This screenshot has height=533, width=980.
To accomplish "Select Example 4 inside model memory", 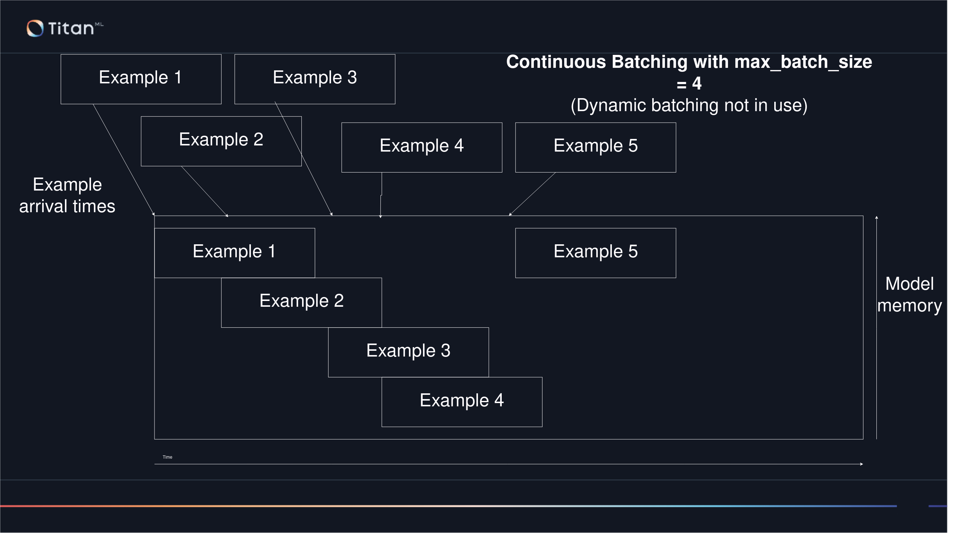I will [x=461, y=402].
